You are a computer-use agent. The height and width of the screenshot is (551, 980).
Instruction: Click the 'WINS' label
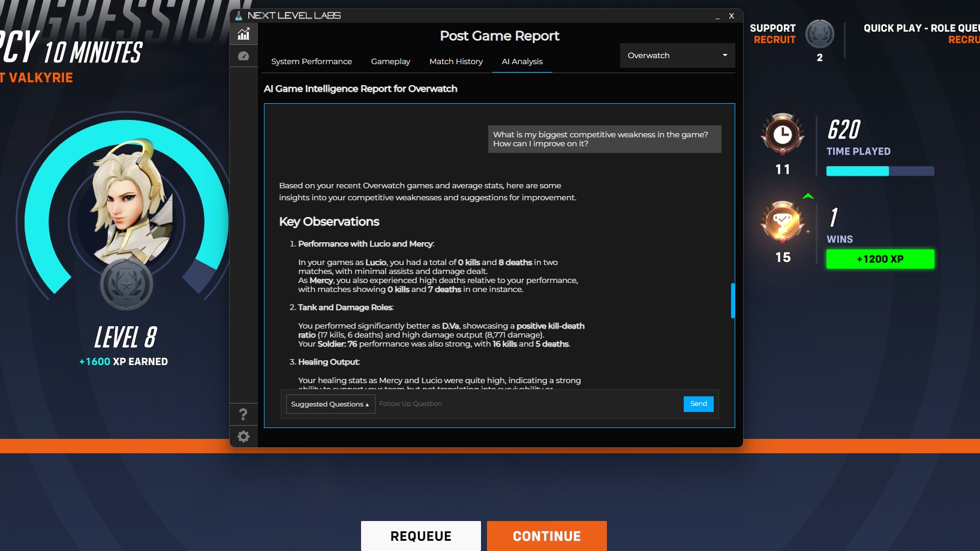[x=840, y=239]
